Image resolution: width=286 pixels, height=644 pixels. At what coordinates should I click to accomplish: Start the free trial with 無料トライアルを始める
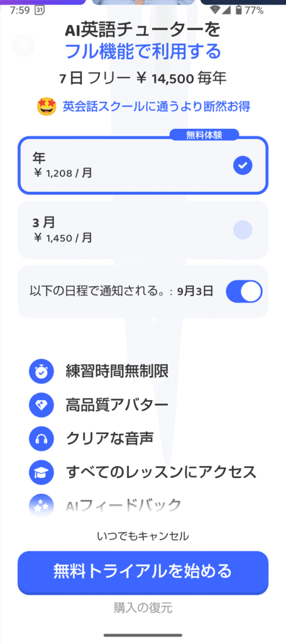143,572
